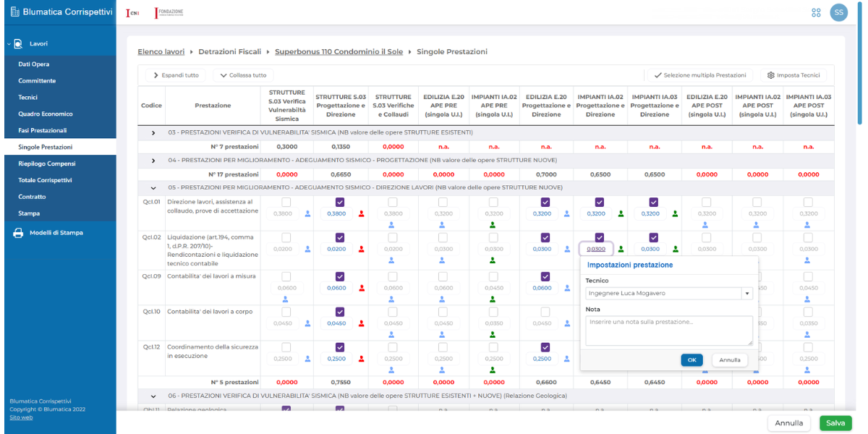Screen dimensions: 868x434
Task: Click the apps grid icon in header
Action: tap(816, 12)
